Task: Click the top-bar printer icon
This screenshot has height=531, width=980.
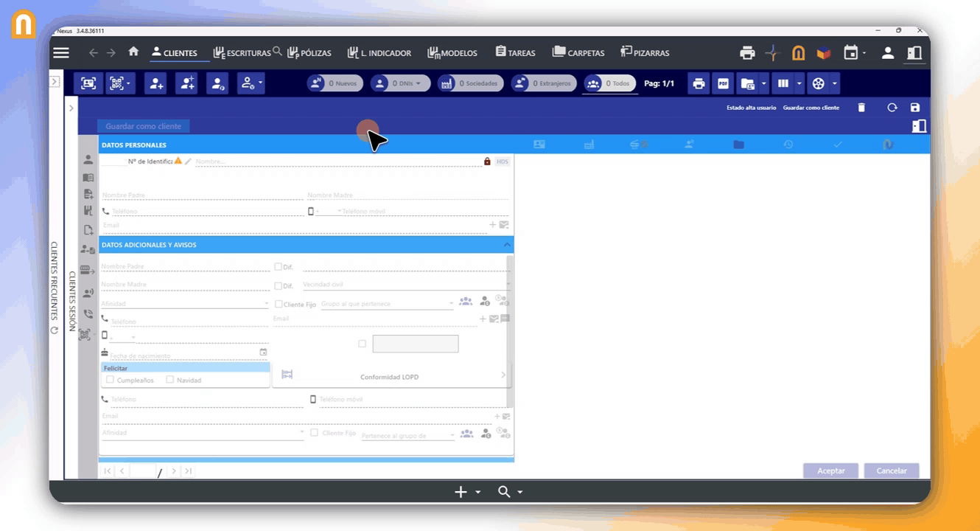Action: pos(747,53)
